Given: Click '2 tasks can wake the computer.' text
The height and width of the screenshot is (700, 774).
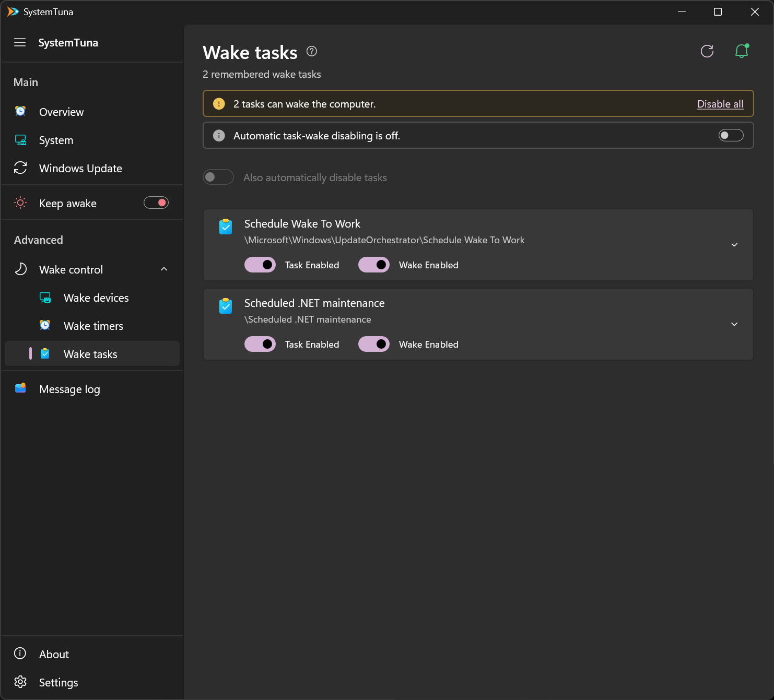Looking at the screenshot, I should [x=304, y=104].
